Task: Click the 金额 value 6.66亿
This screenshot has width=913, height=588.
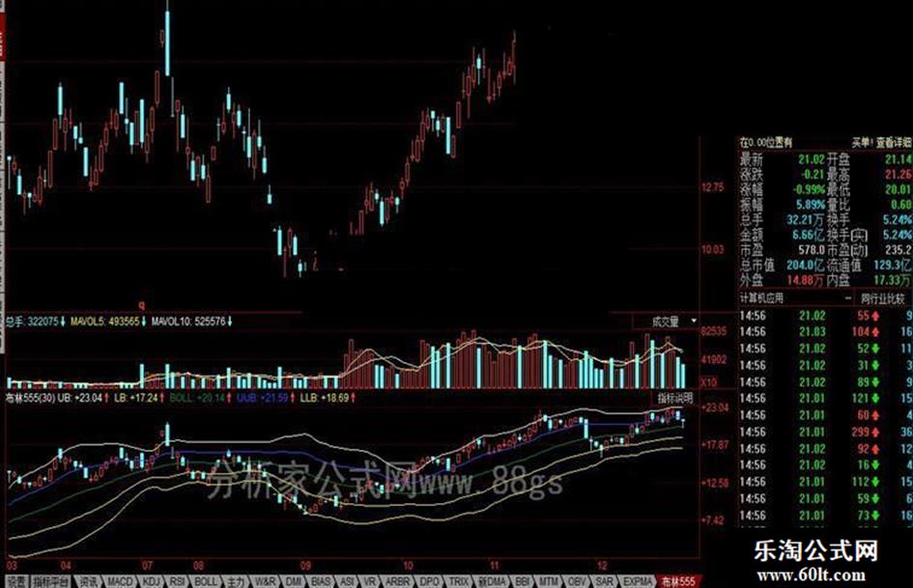Action: coord(809,236)
